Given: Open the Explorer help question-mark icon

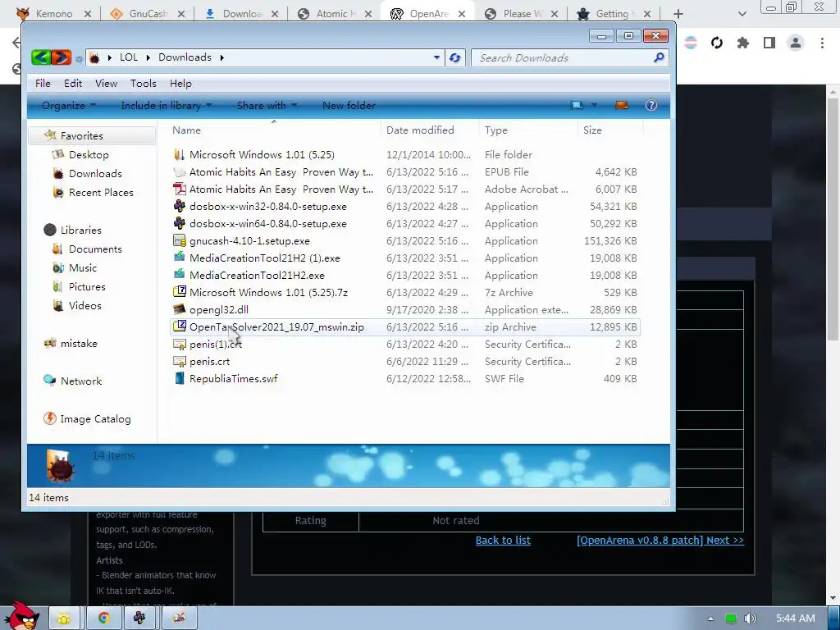Looking at the screenshot, I should pos(651,106).
